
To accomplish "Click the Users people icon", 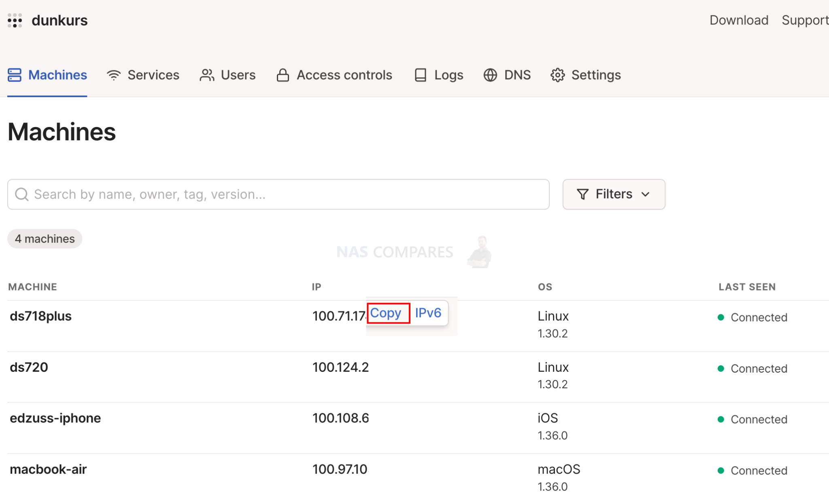I will click(206, 75).
